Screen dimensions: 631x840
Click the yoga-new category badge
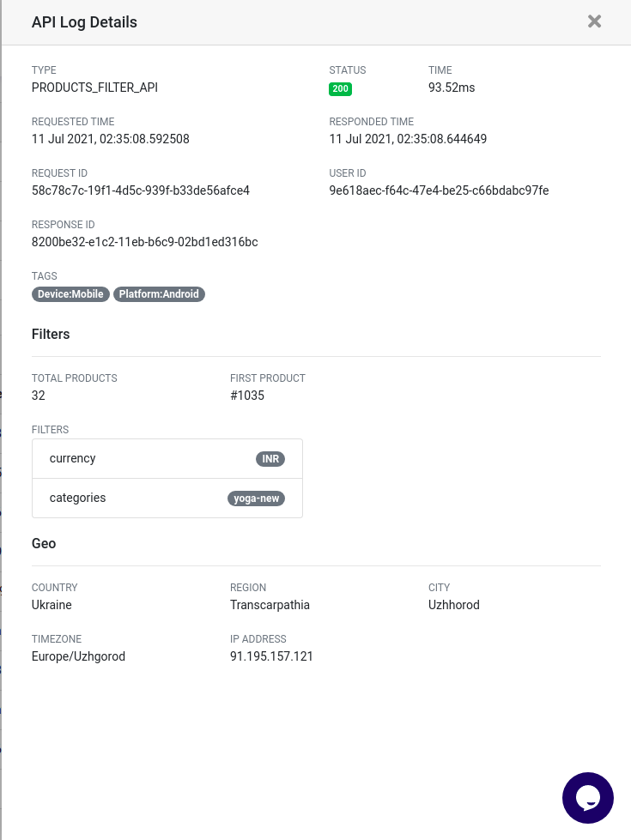click(x=256, y=499)
